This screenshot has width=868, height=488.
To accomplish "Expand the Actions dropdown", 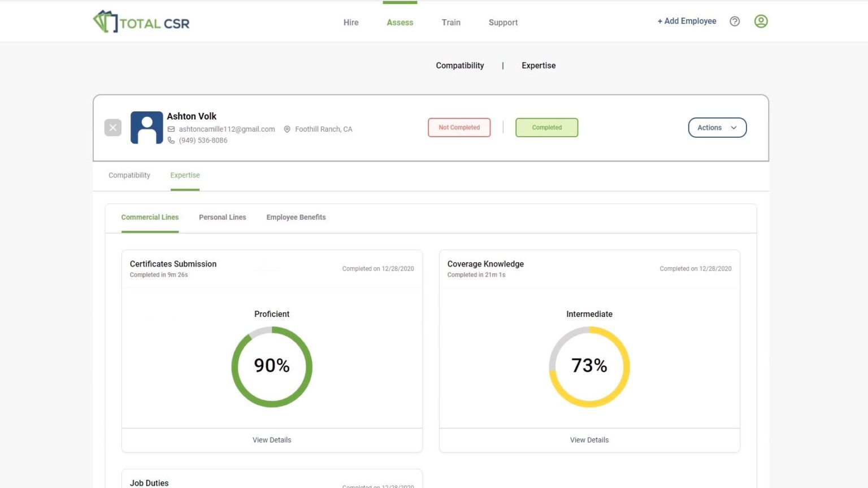I will click(717, 128).
